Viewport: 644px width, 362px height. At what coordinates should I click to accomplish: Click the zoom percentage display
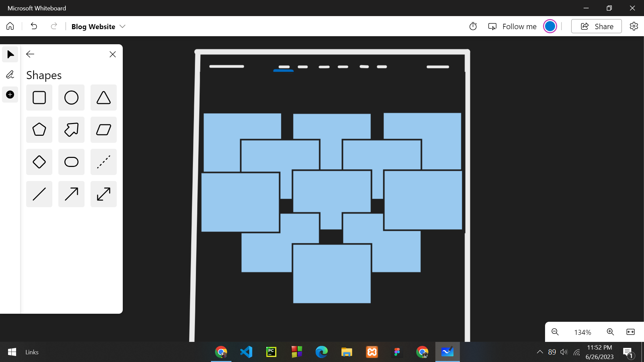point(582,331)
